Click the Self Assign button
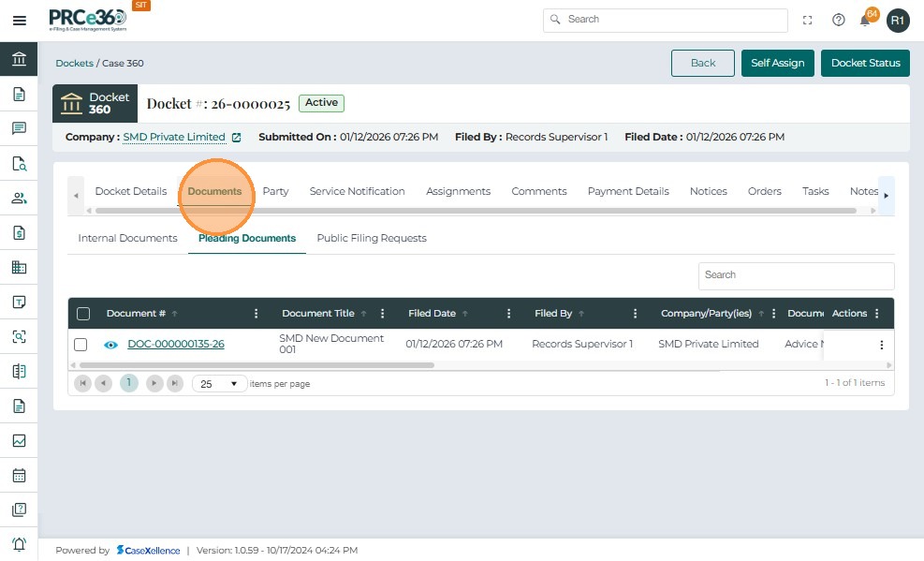Screen dimensions: 924x561 point(777,63)
